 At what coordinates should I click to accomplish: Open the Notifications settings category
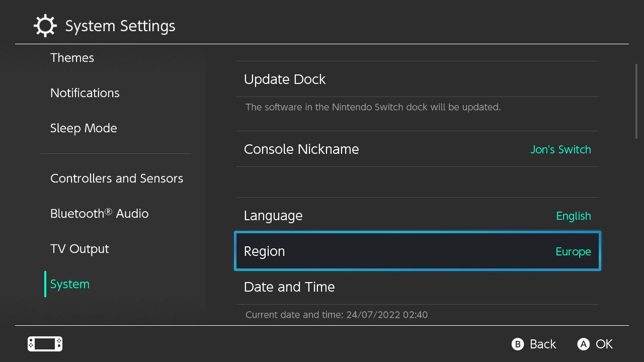pyautogui.click(x=85, y=93)
